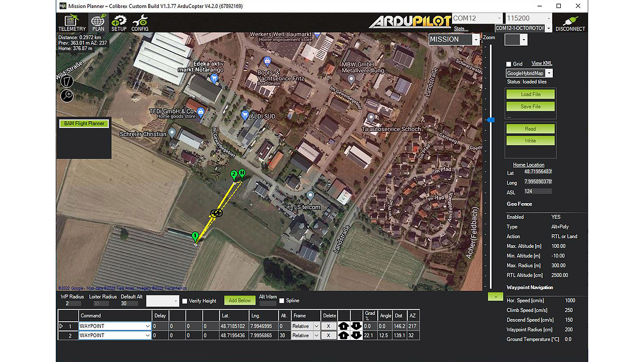Click the black copter position marker on map
This screenshot has width=644, height=362.
(x=216, y=213)
